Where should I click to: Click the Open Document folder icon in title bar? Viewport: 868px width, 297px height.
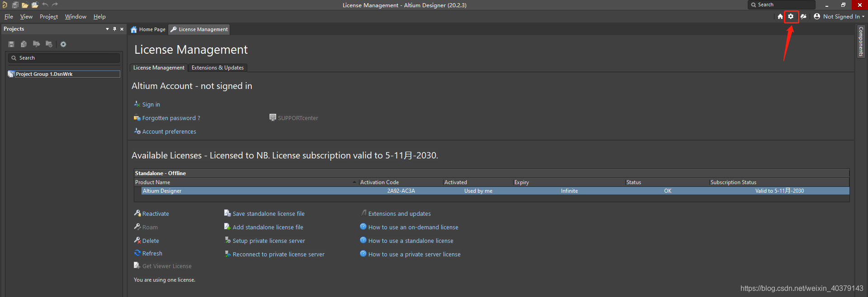click(25, 5)
